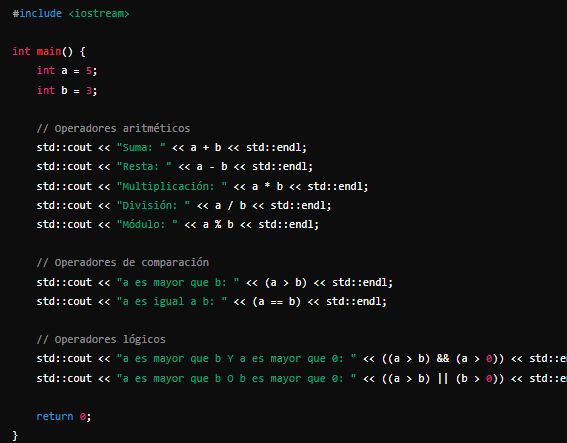Click the "División: " string literal
567x443 pixels.
click(x=153, y=205)
